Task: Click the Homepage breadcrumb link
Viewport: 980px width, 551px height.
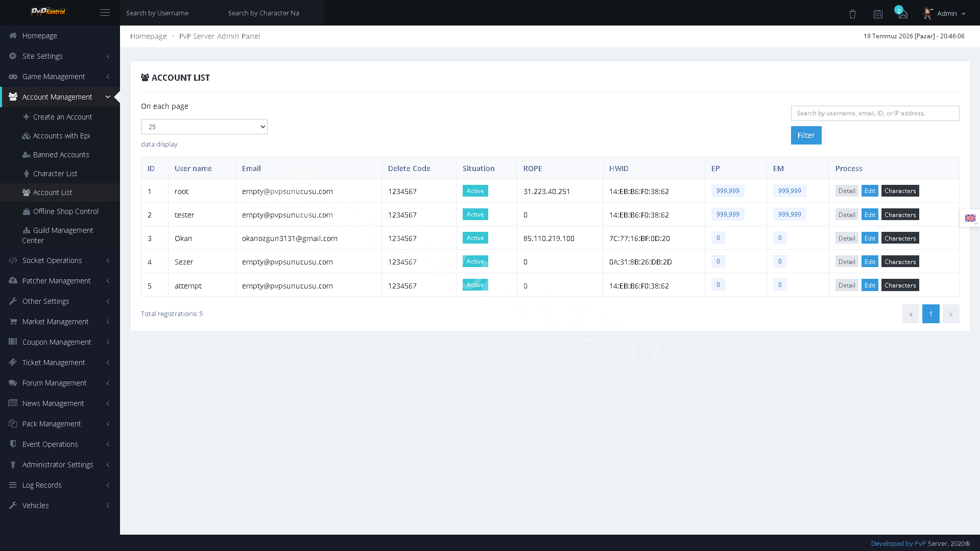Action: click(x=148, y=36)
